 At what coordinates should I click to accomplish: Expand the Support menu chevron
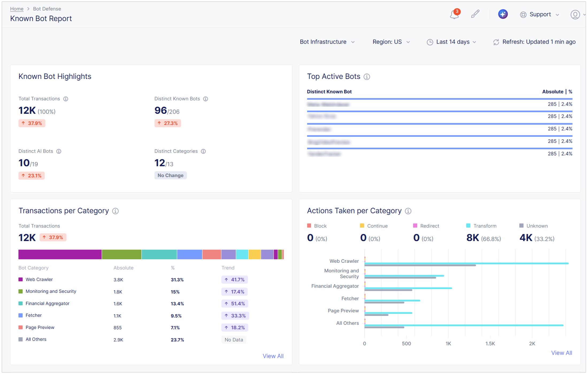coord(558,15)
